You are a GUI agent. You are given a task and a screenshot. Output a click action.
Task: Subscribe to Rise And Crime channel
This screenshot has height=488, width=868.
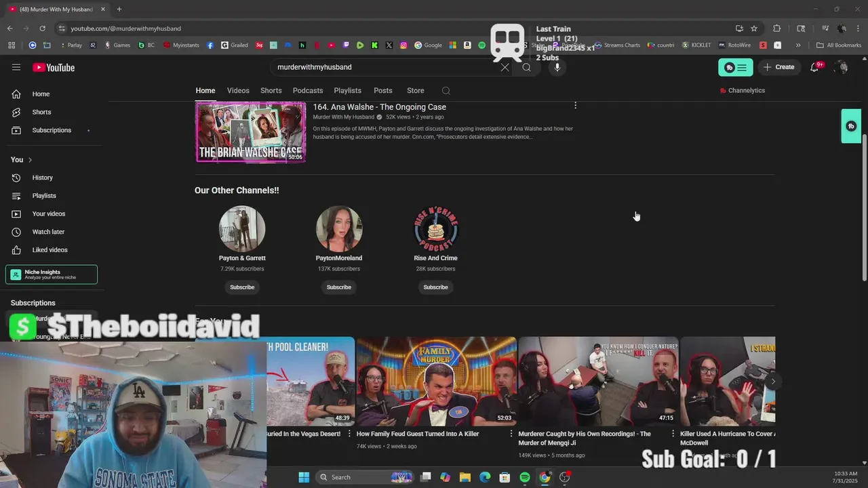pyautogui.click(x=435, y=287)
